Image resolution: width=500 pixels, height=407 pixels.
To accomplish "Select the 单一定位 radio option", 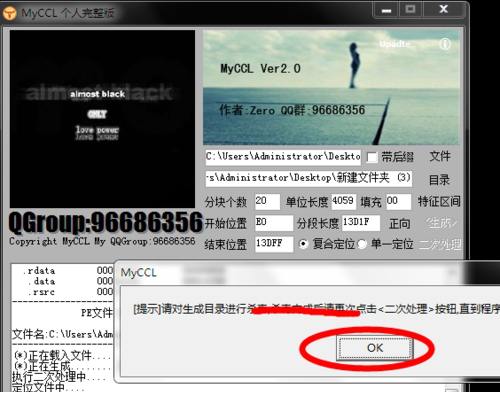I will click(362, 244).
